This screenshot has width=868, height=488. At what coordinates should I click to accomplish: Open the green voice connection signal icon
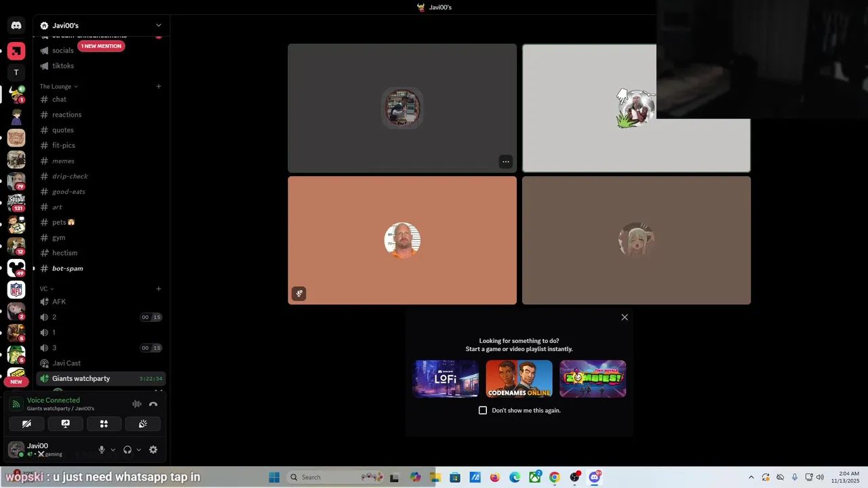[16, 405]
